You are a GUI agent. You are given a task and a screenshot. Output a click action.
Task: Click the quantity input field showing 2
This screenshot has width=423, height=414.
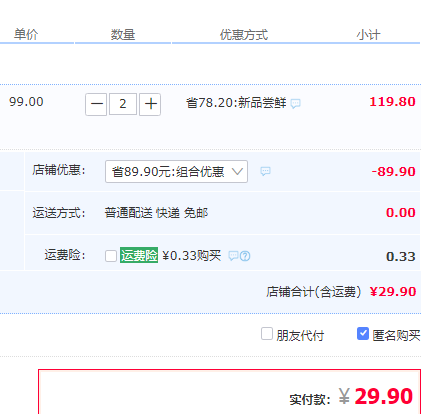coord(123,104)
